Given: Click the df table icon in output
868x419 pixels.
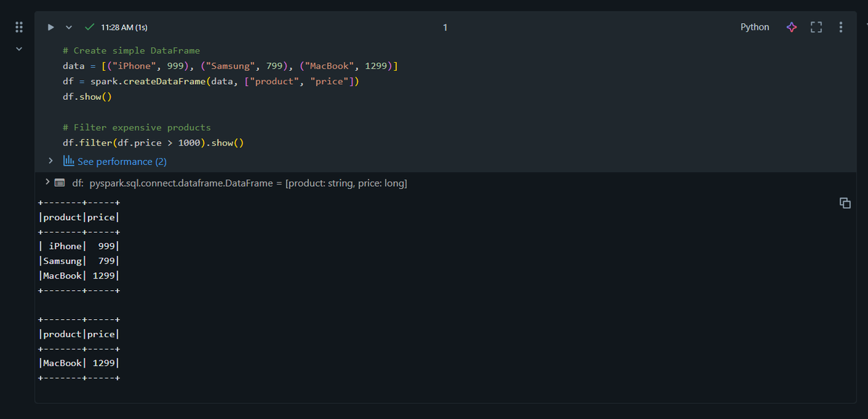Looking at the screenshot, I should pyautogui.click(x=60, y=183).
